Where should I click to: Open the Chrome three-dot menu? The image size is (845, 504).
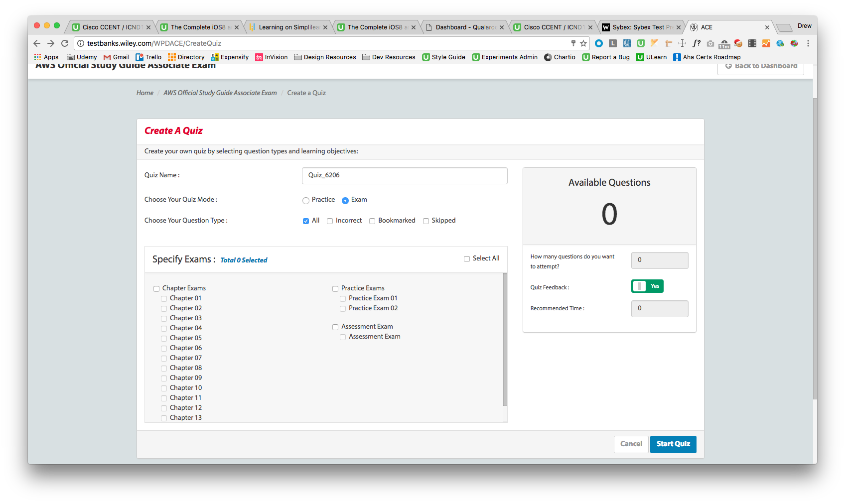point(808,43)
